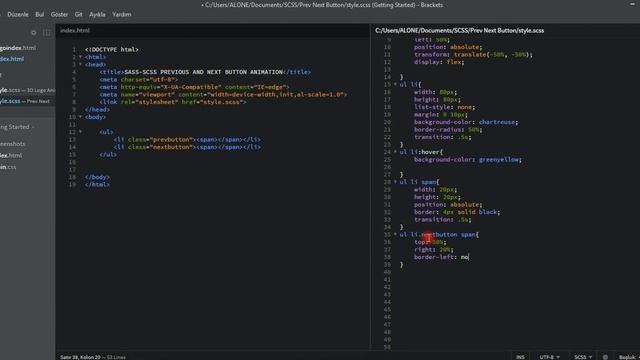Click the meta charset line
Screen dimensions: 640x360
pyautogui.click(x=138, y=80)
